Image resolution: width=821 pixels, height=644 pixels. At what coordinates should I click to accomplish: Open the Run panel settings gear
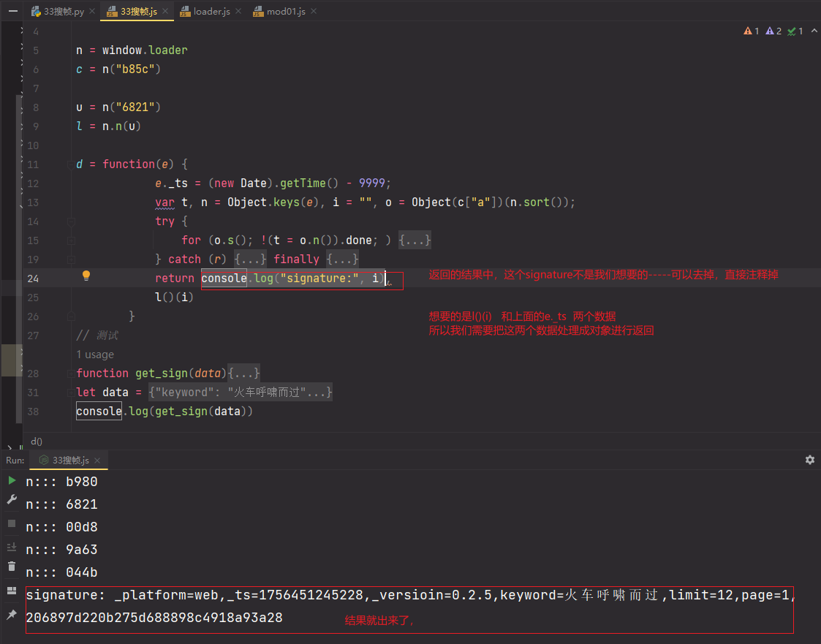point(809,460)
